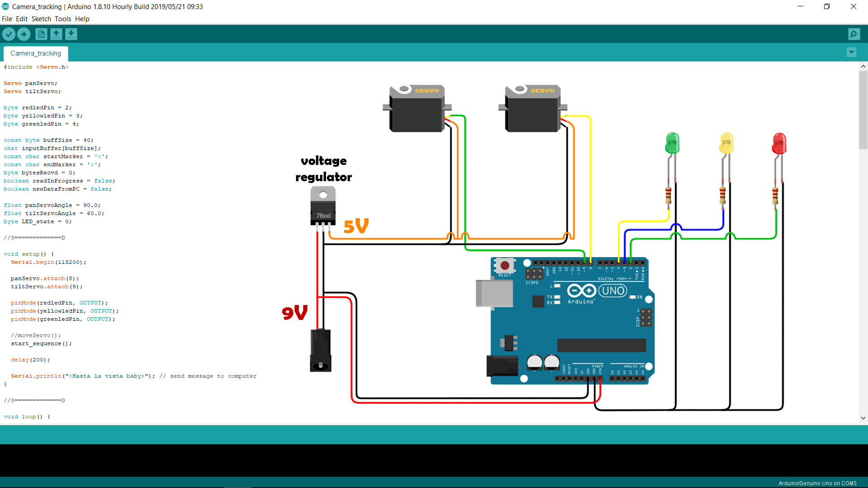Select the Camera_tracking tab

pos(35,53)
